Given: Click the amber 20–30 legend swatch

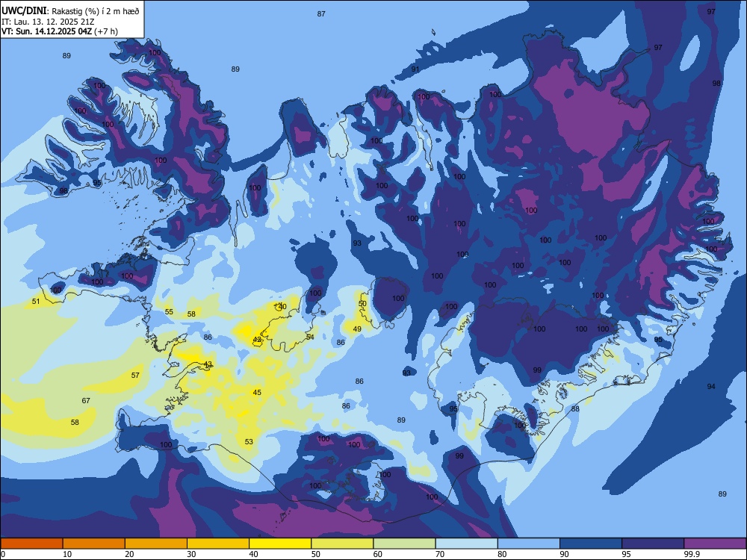Looking at the screenshot, I should (156, 544).
